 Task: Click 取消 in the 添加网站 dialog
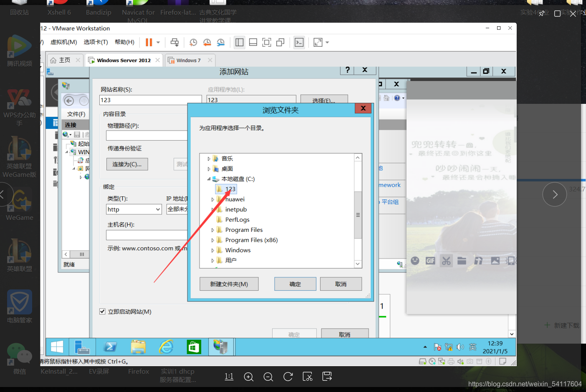click(x=344, y=334)
